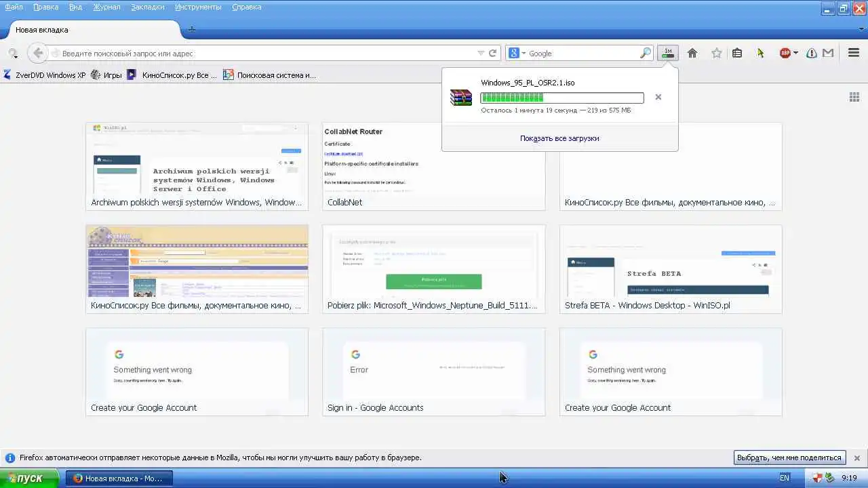868x488 pixels.
Task: Click the security shield tray icon
Action: coord(817,478)
